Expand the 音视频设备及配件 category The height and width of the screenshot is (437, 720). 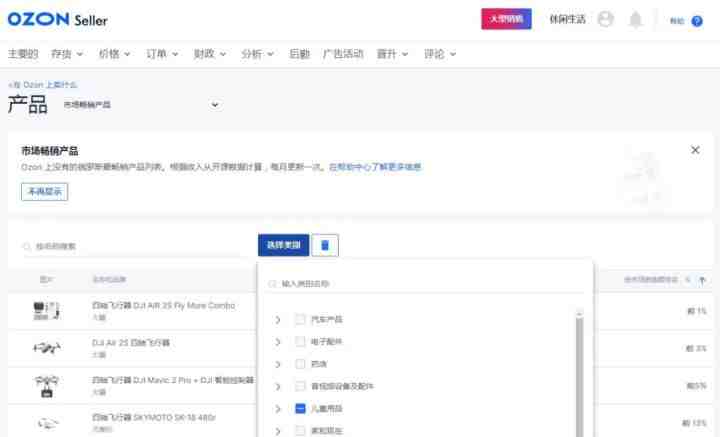(278, 387)
